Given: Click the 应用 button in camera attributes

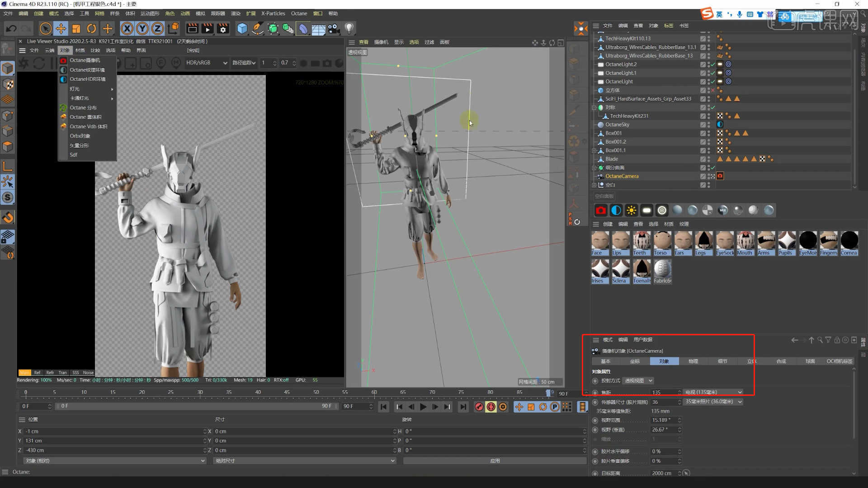Looking at the screenshot, I should pyautogui.click(x=495, y=460).
